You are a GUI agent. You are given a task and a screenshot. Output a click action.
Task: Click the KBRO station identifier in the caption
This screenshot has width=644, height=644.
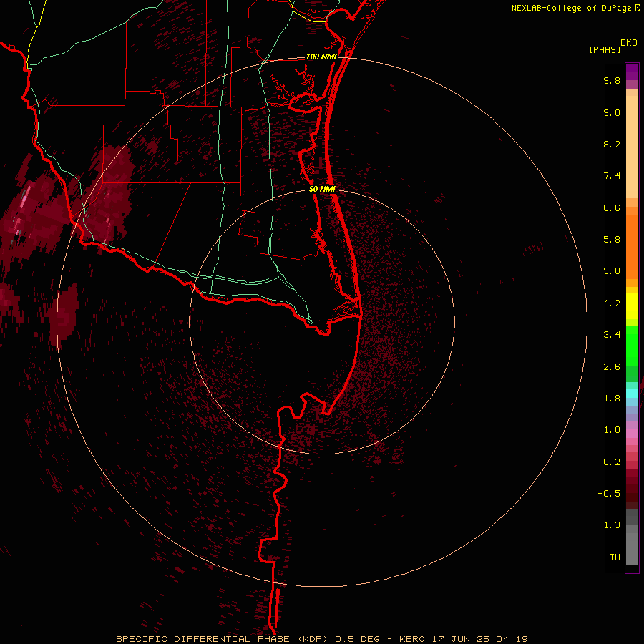[412, 639]
